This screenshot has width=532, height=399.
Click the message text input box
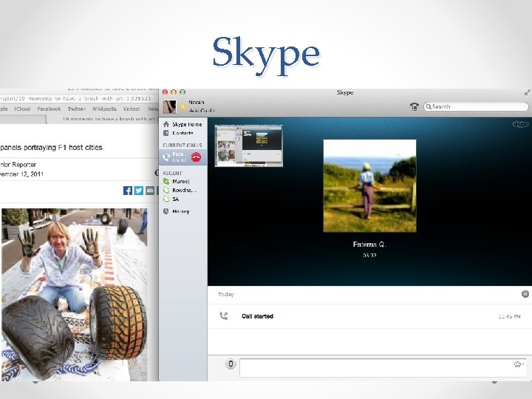click(383, 367)
